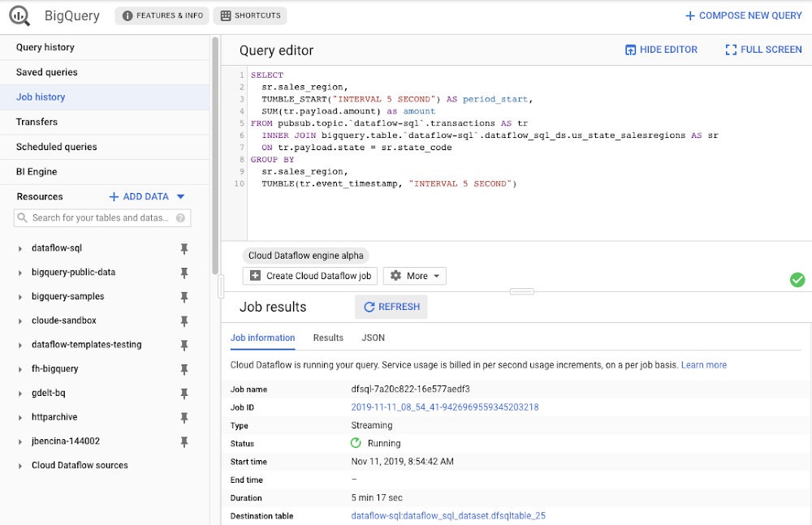Select Job history in the sidebar
Screen dimensions: 812x525
(x=105, y=97)
